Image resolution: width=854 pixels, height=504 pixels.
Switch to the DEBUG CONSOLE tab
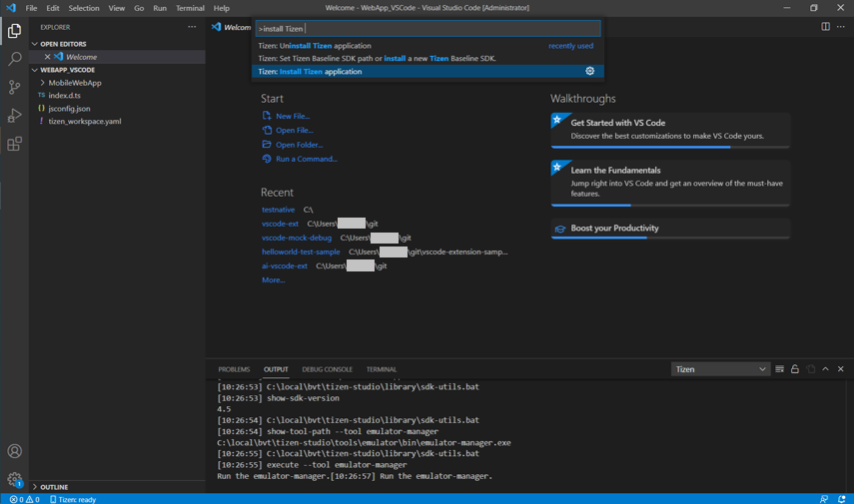click(x=327, y=369)
